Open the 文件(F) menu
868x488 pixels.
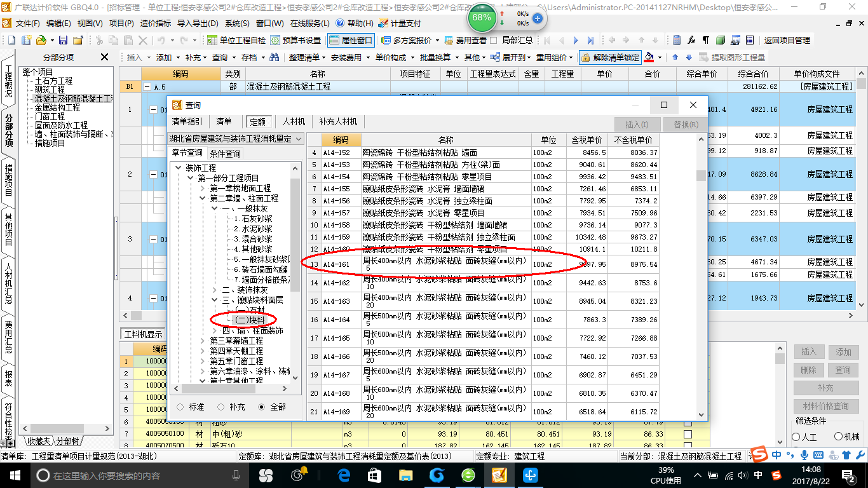pyautogui.click(x=27, y=23)
